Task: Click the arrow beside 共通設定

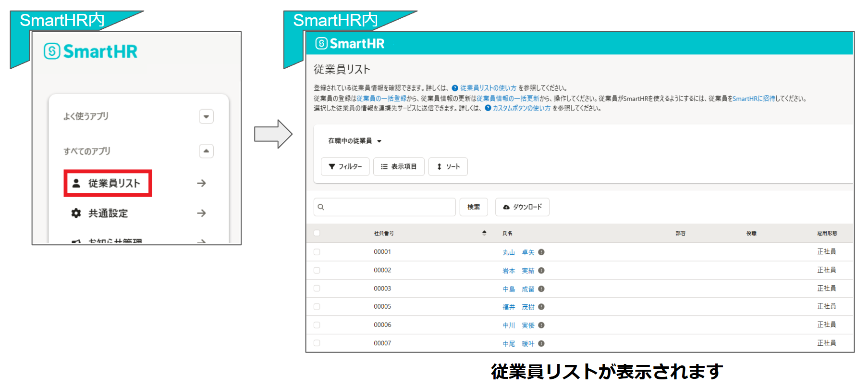Action: pyautogui.click(x=201, y=213)
